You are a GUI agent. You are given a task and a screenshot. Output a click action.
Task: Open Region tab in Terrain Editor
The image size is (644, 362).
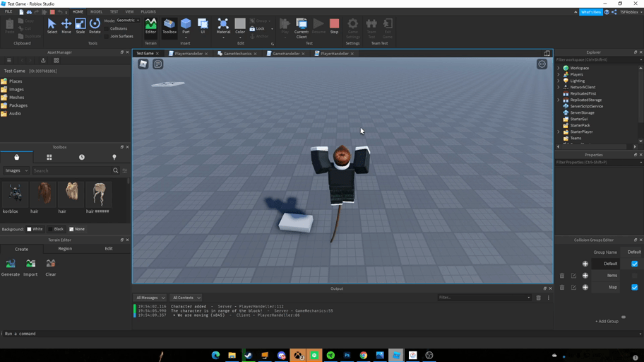pos(65,248)
